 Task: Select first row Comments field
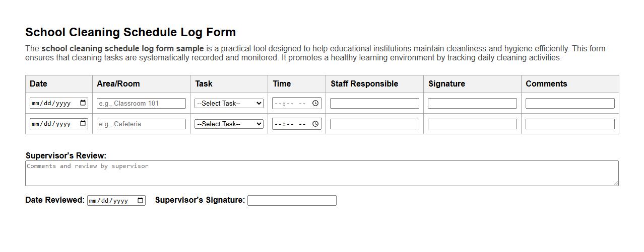(x=570, y=103)
